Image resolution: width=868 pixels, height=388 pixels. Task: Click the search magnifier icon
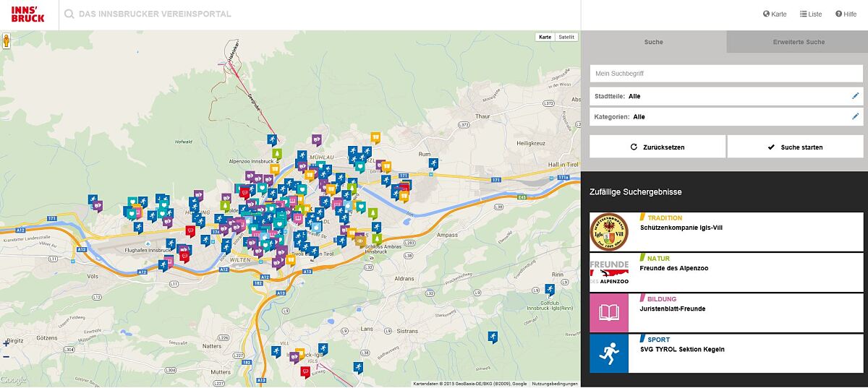[x=69, y=14]
